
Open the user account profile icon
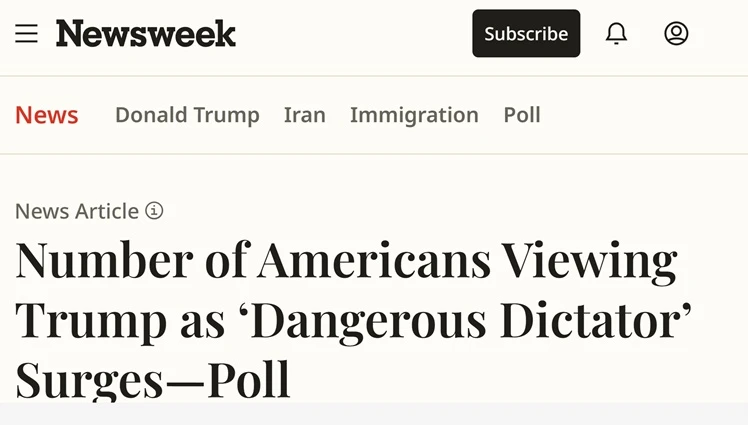tap(676, 33)
